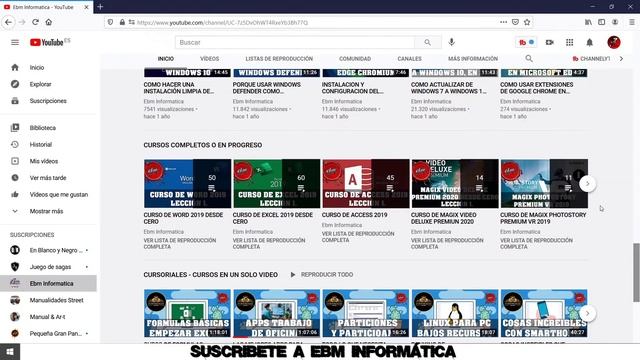View full playlist under Curso de Word
The width and height of the screenshot is (640, 360).
(x=180, y=243)
